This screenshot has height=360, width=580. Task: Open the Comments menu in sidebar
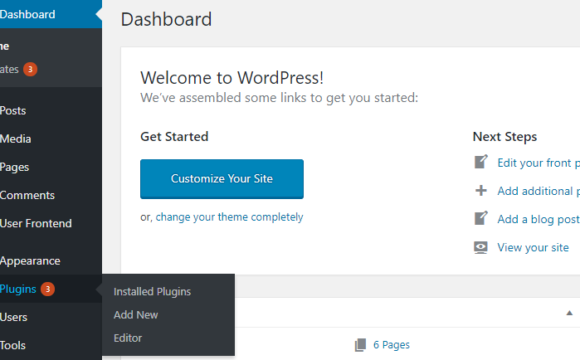[51, 195]
